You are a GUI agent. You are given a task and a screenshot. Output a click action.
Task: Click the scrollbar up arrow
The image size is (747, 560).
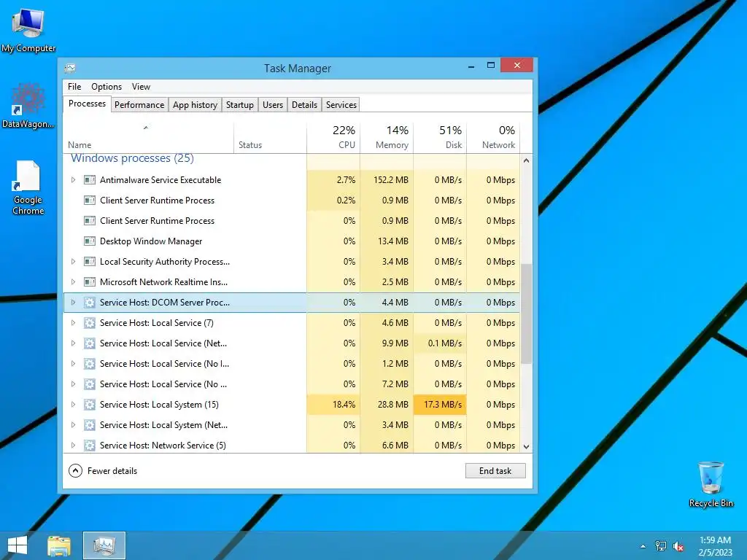pyautogui.click(x=526, y=161)
